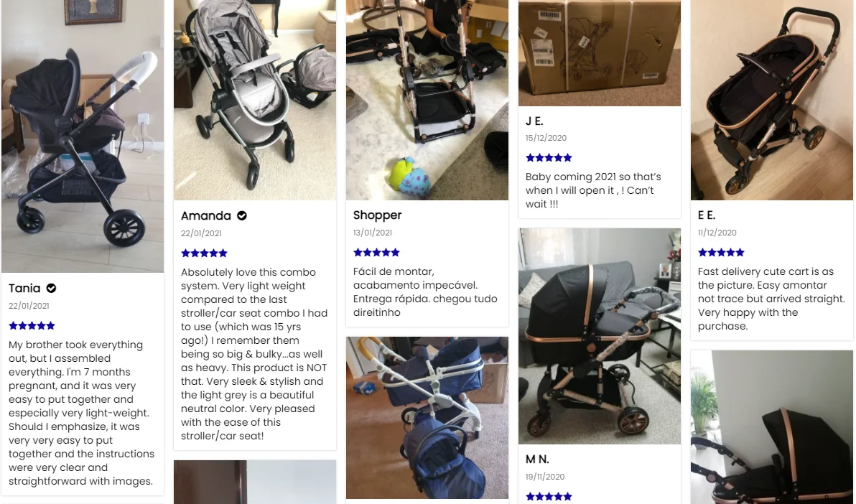
Task: Click J E.'s five-star rating
Action: [549, 158]
